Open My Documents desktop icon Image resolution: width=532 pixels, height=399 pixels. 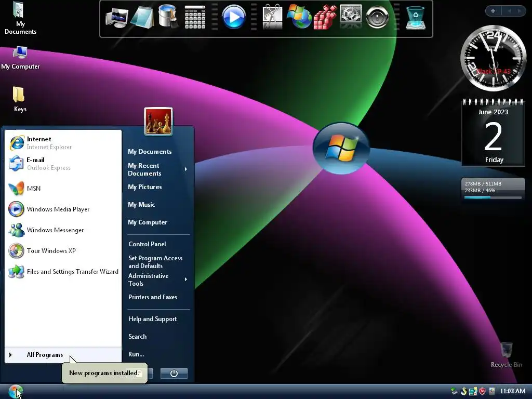[x=20, y=18]
